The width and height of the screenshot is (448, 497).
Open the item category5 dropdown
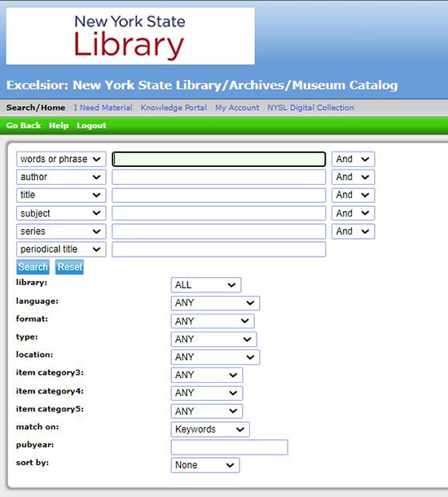pos(207,411)
